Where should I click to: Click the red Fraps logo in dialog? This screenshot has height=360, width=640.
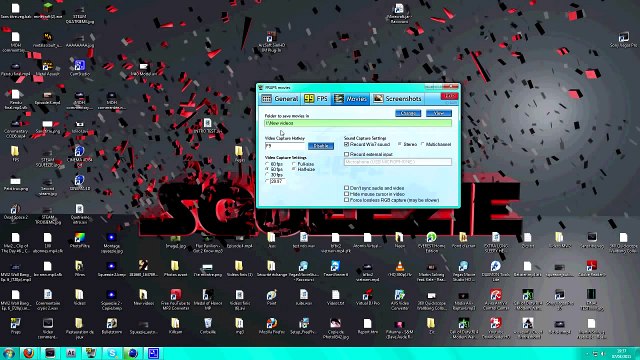click(x=449, y=96)
